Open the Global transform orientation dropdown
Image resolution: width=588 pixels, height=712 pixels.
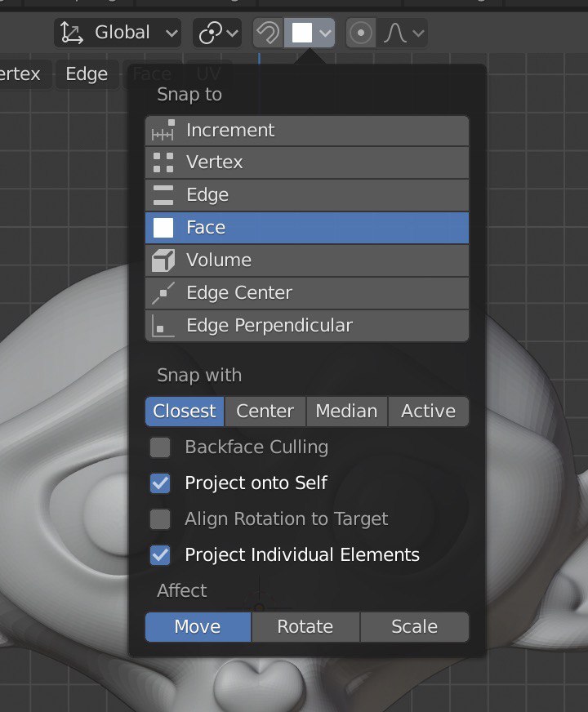(x=118, y=33)
